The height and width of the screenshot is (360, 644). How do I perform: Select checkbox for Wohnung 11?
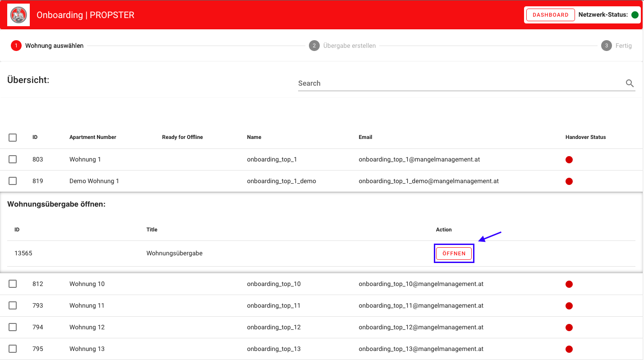(13, 305)
